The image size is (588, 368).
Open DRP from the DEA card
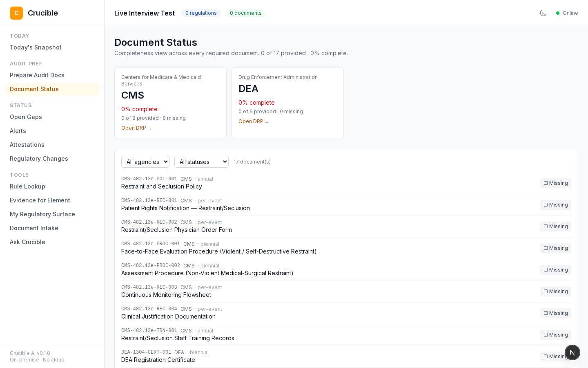(254, 121)
